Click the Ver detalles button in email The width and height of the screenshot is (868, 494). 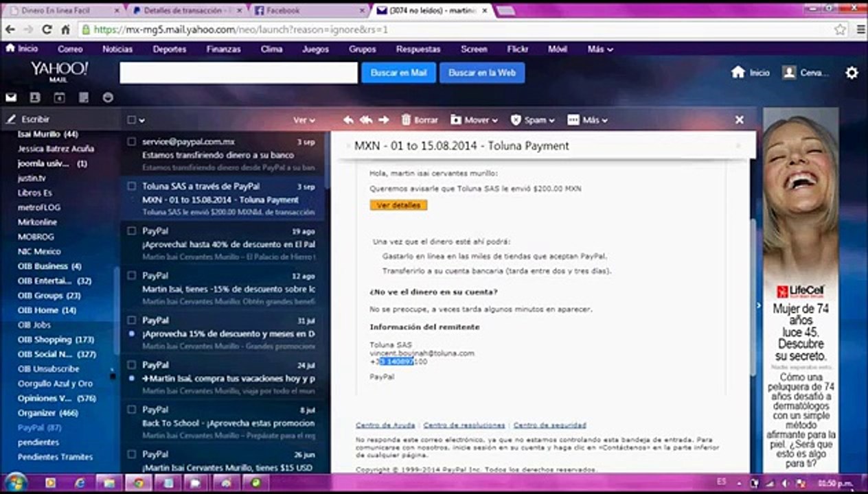398,205
